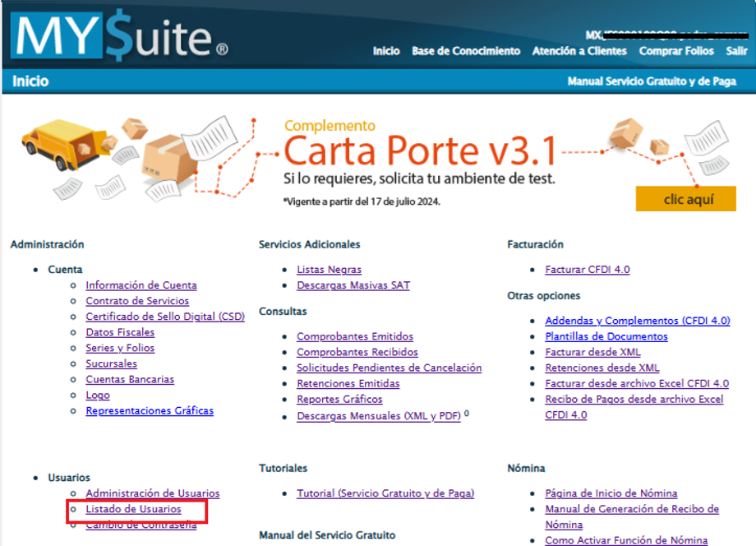View Comprobantes Emitidos

tap(355, 336)
